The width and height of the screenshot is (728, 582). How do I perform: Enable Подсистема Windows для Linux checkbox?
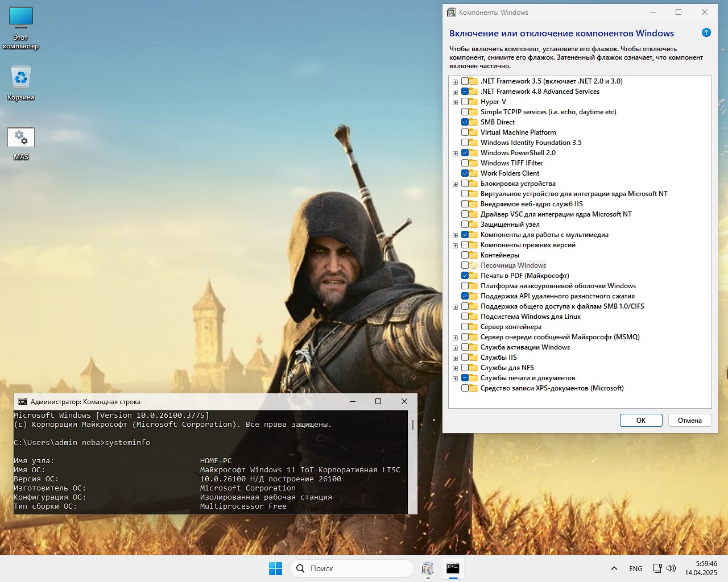pyautogui.click(x=465, y=317)
